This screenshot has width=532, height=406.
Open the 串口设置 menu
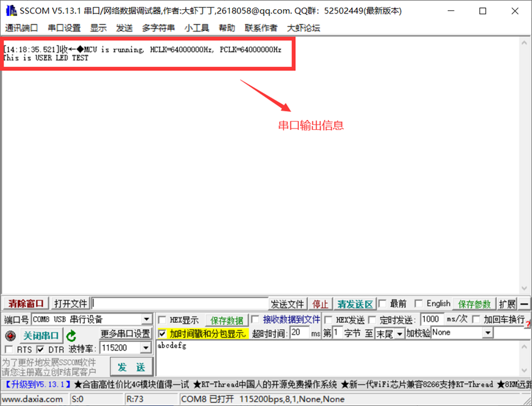point(64,28)
